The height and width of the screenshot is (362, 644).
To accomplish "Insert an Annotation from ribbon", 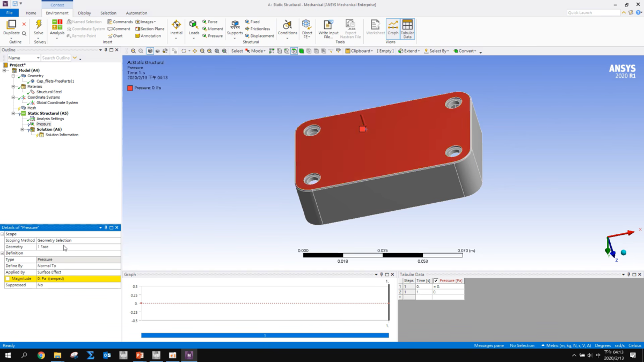I will pyautogui.click(x=148, y=36).
